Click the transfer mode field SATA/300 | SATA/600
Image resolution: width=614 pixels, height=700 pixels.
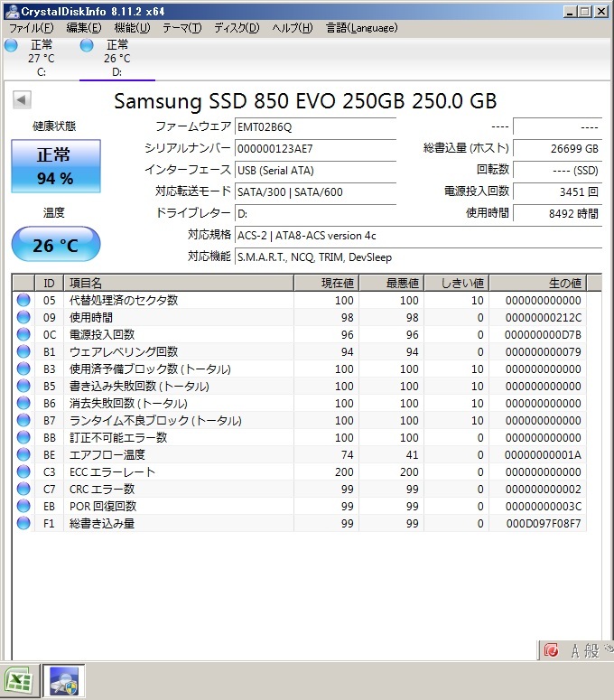tap(315, 192)
